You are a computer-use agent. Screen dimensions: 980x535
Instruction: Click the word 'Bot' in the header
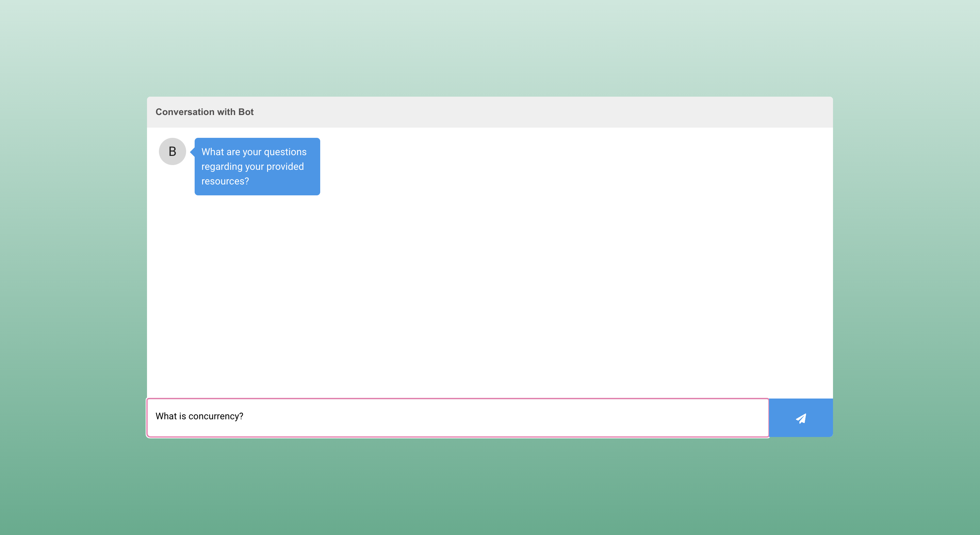pyautogui.click(x=246, y=112)
